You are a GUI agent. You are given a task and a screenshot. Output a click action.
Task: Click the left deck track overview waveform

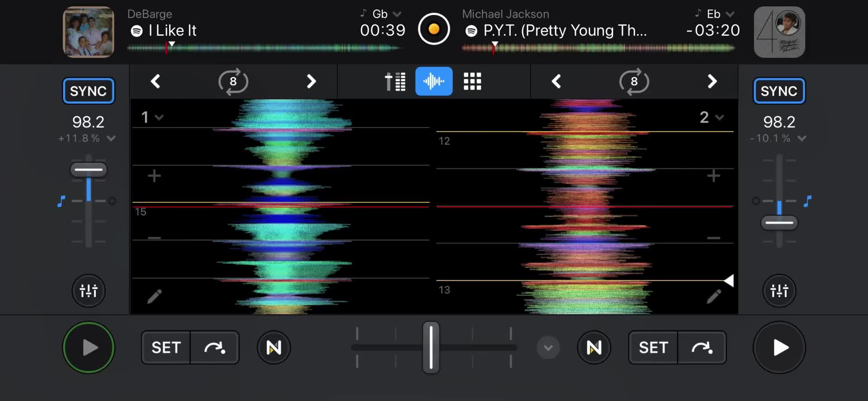coord(264,48)
